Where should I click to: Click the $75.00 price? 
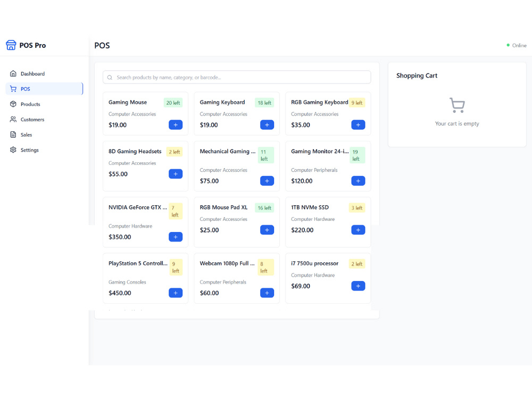pyautogui.click(x=209, y=181)
